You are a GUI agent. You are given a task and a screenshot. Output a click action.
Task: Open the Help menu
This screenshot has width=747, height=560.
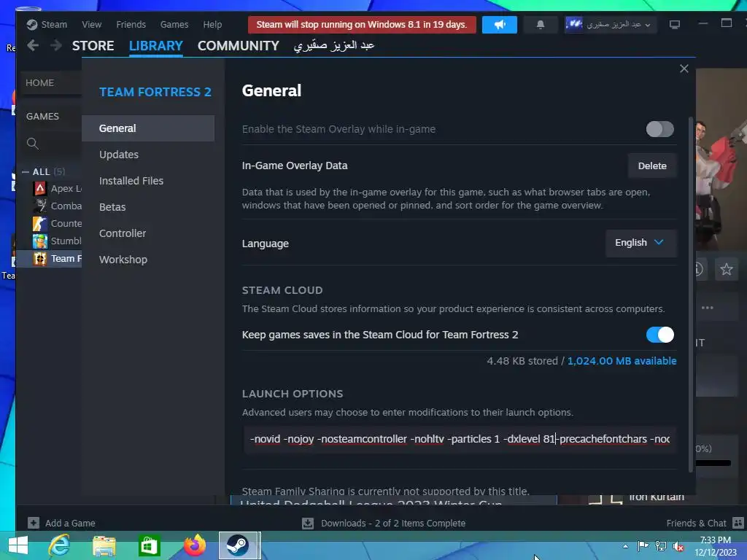tap(212, 24)
